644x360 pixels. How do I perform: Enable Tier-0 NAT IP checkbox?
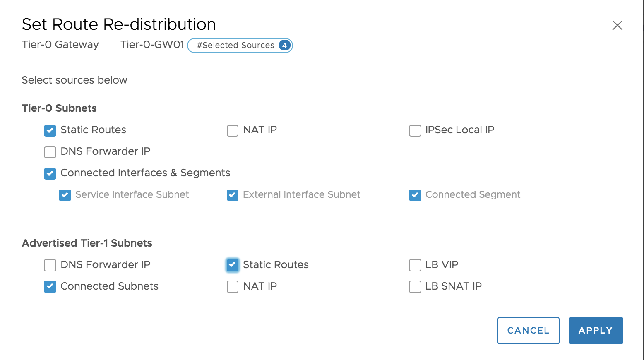(233, 131)
